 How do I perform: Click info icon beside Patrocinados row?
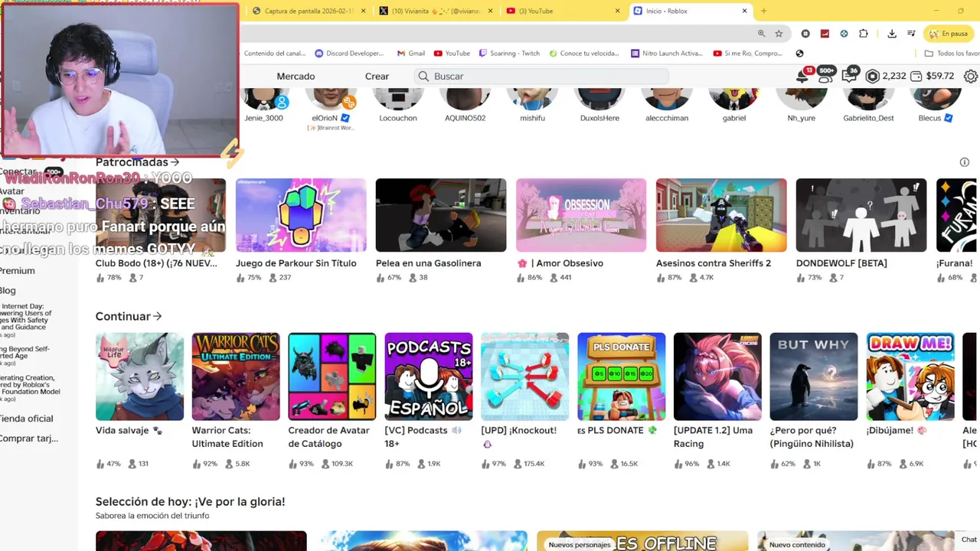click(x=965, y=162)
